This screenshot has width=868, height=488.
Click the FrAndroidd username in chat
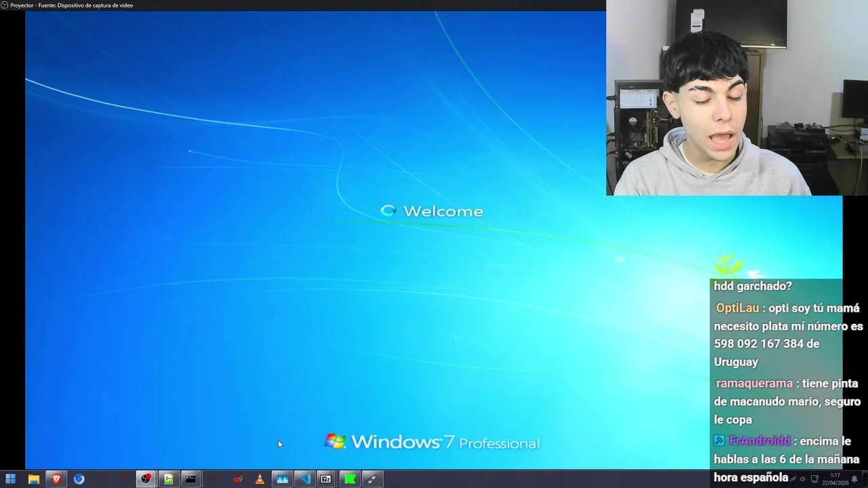pos(759,441)
